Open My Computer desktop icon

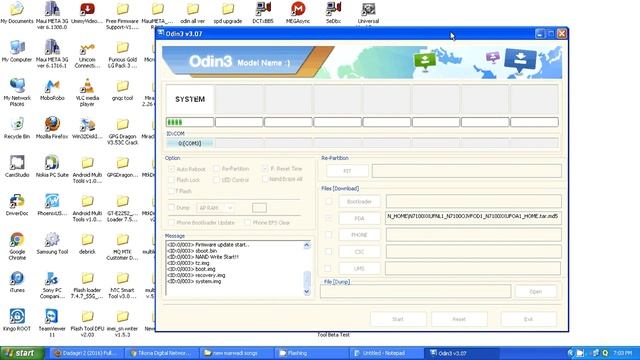point(17,51)
